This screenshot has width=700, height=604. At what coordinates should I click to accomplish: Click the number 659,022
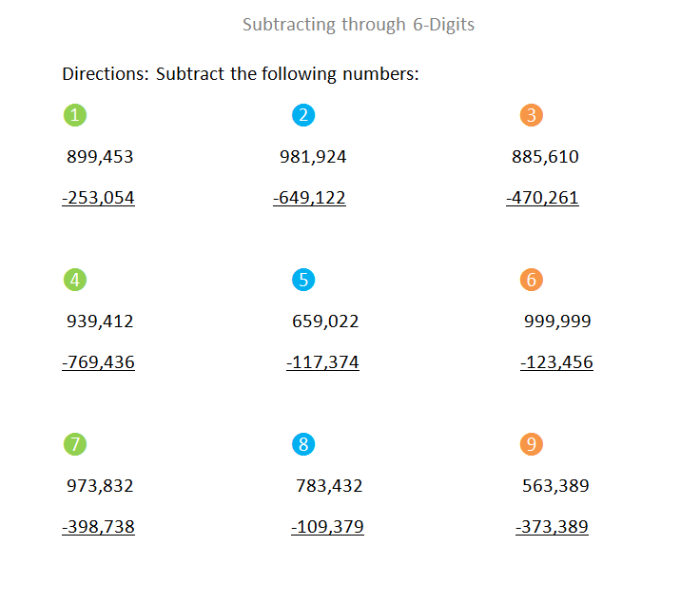pos(325,321)
